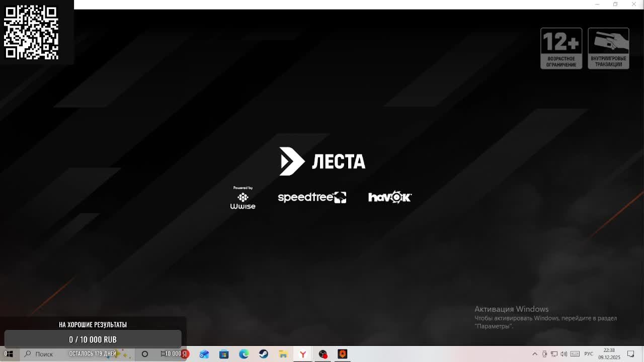The height and width of the screenshot is (362, 644).
Task: Show hidden system tray icons
Action: (535, 354)
